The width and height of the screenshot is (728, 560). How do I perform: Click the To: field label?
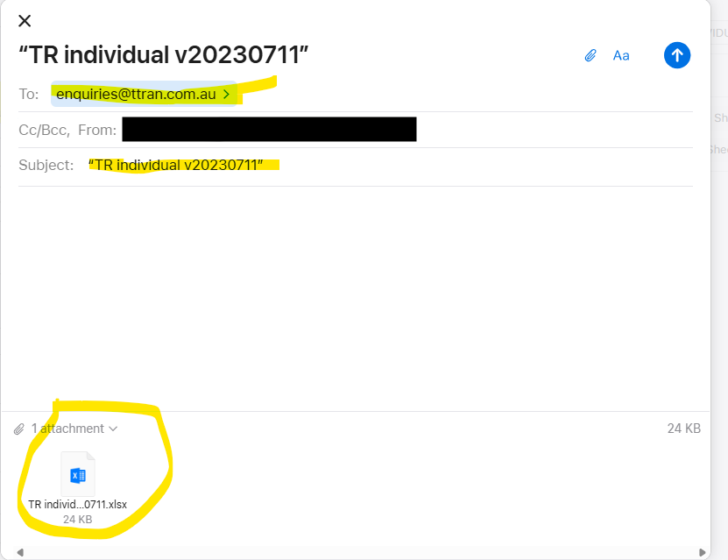[29, 95]
